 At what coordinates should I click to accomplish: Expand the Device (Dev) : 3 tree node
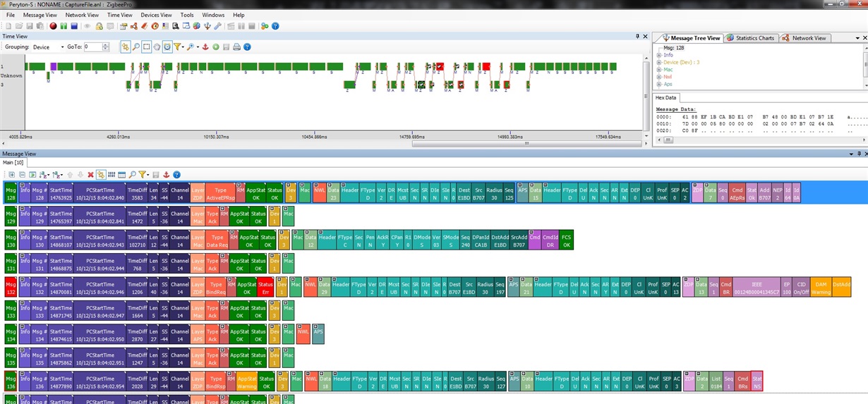coord(659,62)
